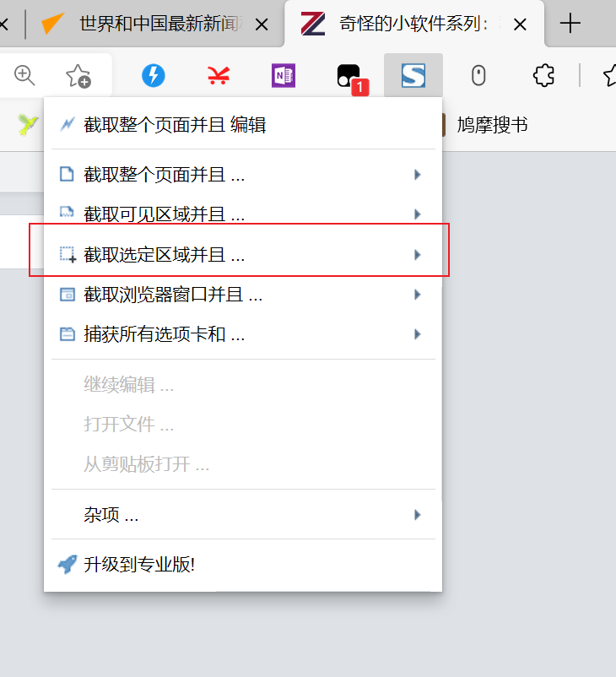
Task: Open the puzzle piece extensions menu
Action: click(x=544, y=76)
